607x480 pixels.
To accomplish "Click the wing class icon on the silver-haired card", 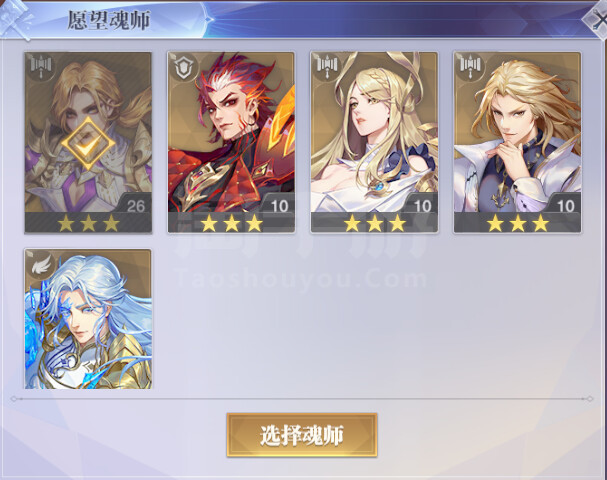I will 41,264.
